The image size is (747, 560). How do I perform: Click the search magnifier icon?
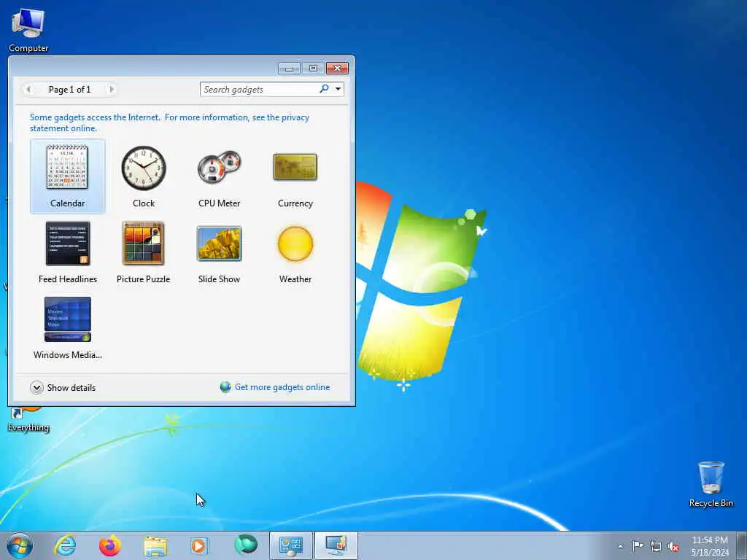pyautogui.click(x=324, y=88)
